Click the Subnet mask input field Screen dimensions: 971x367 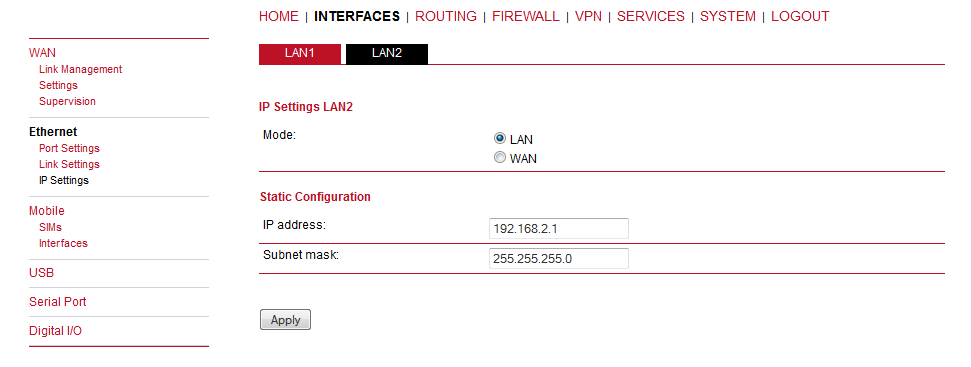(x=559, y=259)
